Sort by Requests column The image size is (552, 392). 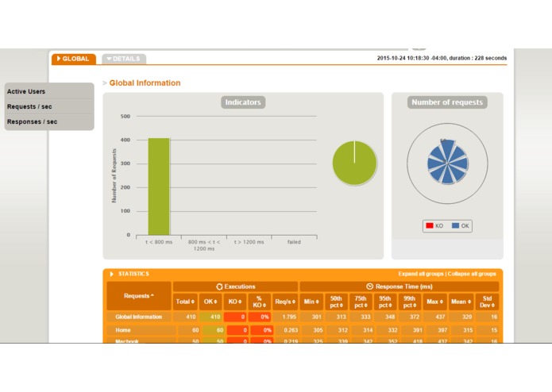(139, 296)
